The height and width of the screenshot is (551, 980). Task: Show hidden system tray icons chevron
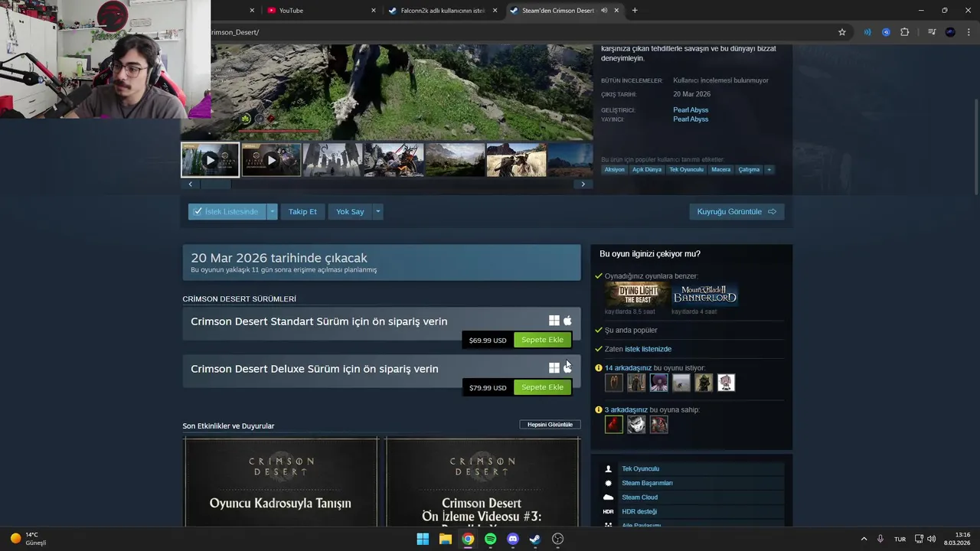[x=864, y=539]
